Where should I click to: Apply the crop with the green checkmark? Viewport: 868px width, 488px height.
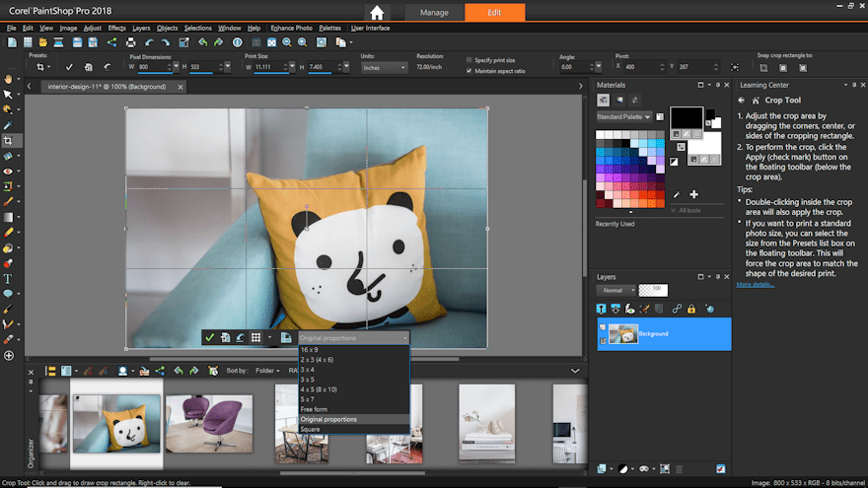209,337
